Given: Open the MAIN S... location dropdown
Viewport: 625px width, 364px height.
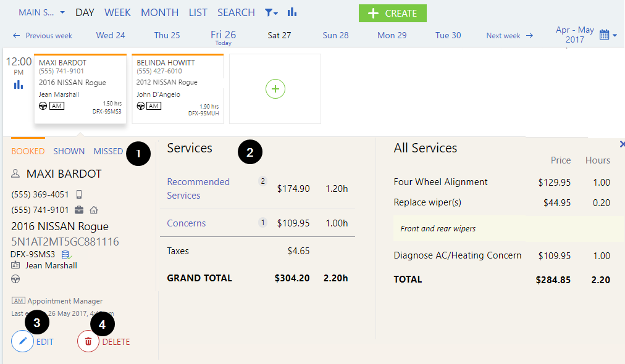Looking at the screenshot, I should 41,12.
